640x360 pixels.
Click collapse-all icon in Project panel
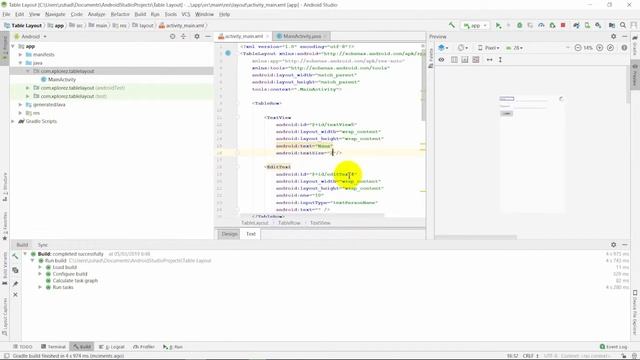pyautogui.click(x=184, y=36)
